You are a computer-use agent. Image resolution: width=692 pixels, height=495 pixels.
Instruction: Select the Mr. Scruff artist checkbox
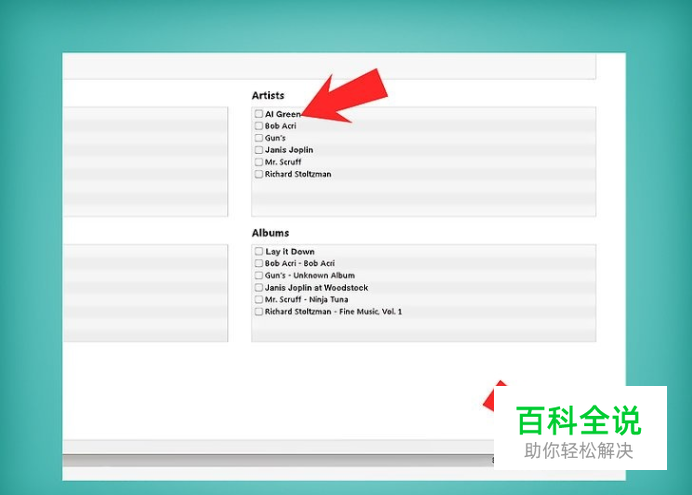(259, 162)
